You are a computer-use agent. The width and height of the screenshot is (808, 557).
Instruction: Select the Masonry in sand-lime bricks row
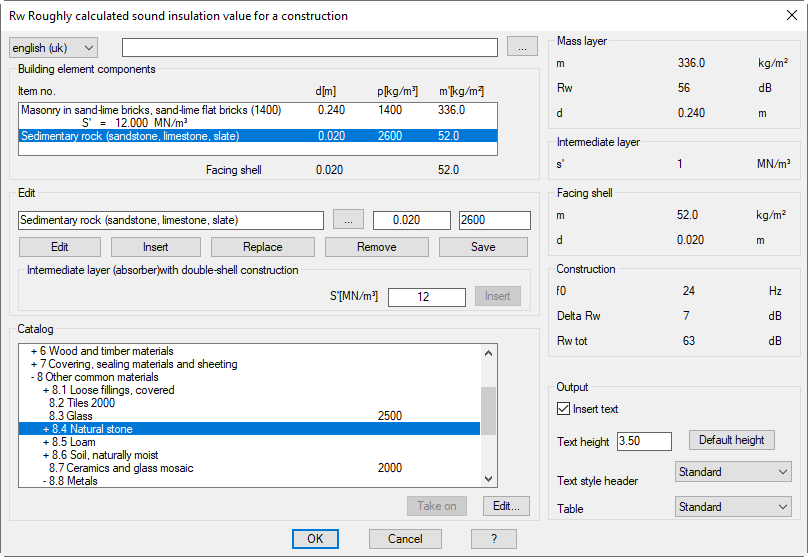pos(150,110)
